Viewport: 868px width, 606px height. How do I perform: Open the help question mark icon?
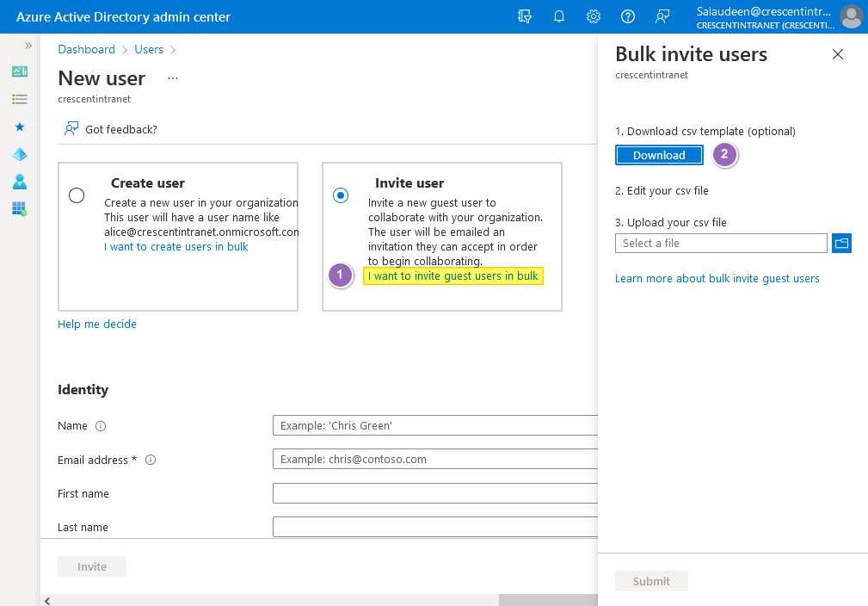(x=628, y=16)
